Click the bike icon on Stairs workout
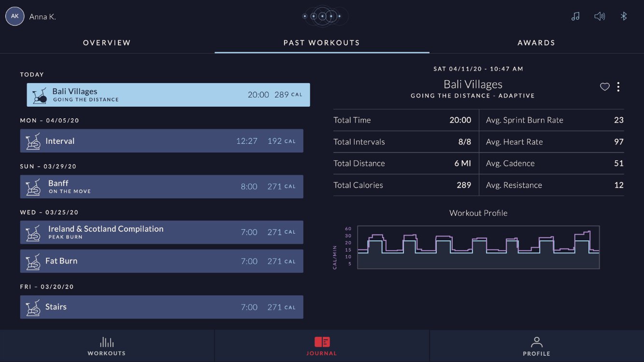 point(33,307)
